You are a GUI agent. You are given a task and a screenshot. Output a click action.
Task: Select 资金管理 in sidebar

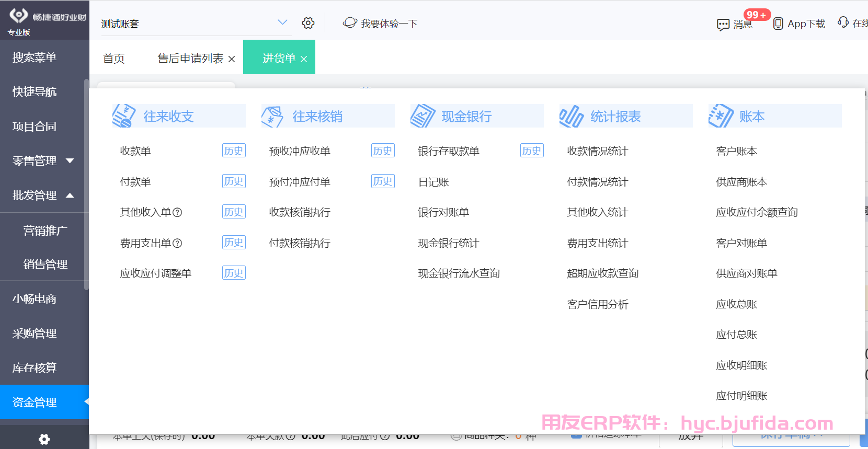44,402
